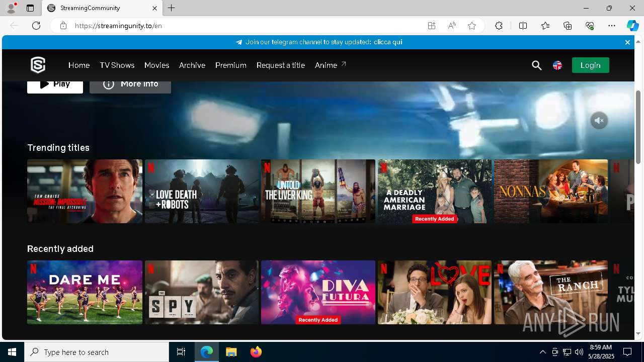The width and height of the screenshot is (644, 362).
Task: Close the StreamingCommunity tab
Action: click(154, 8)
